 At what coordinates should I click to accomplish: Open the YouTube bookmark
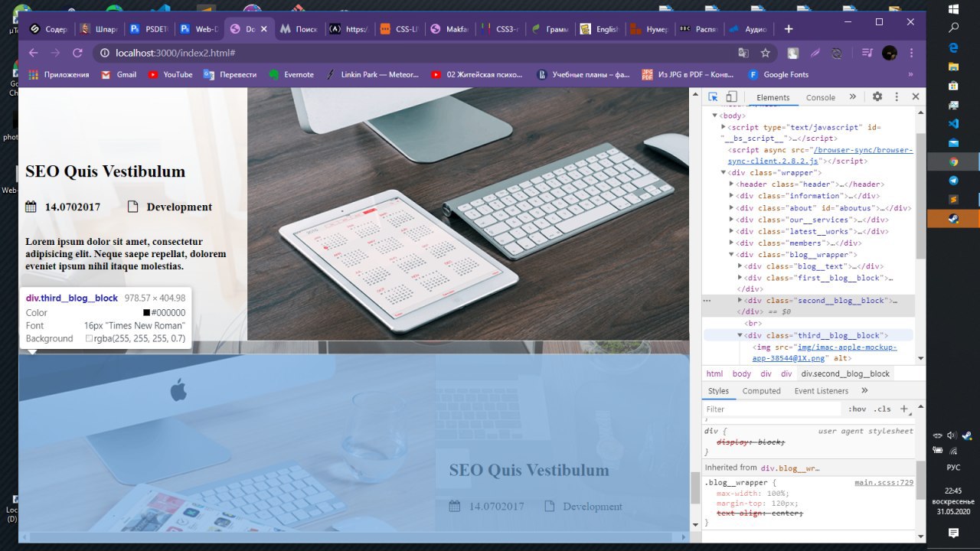point(170,74)
